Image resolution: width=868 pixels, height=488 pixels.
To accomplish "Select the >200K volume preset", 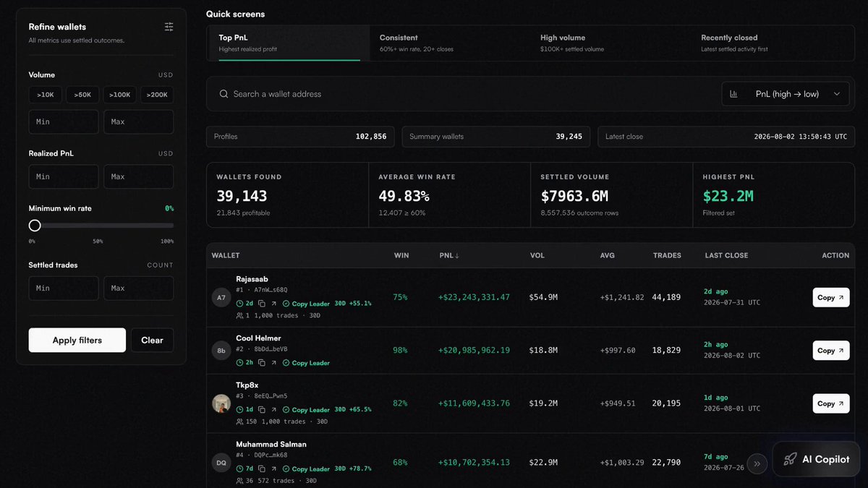I will (157, 95).
